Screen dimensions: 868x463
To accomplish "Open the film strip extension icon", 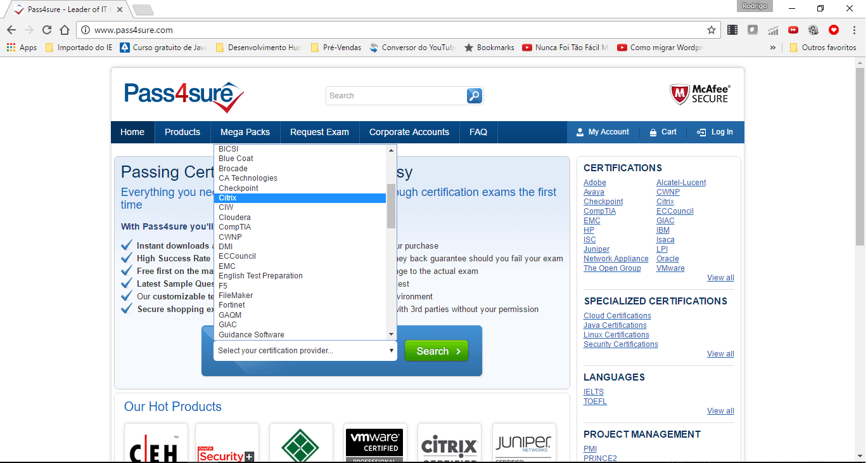I will (732, 30).
